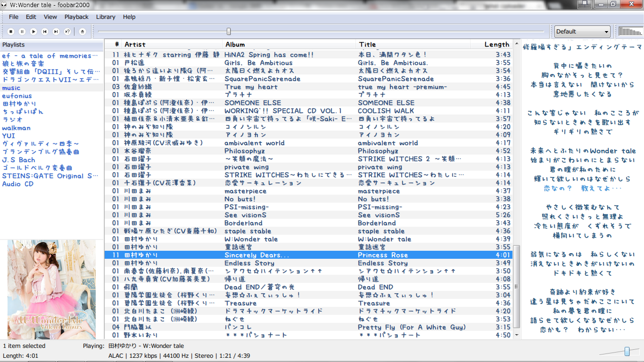Select the 'See visionS' track title
This screenshot has width=644, height=362.
point(379,215)
